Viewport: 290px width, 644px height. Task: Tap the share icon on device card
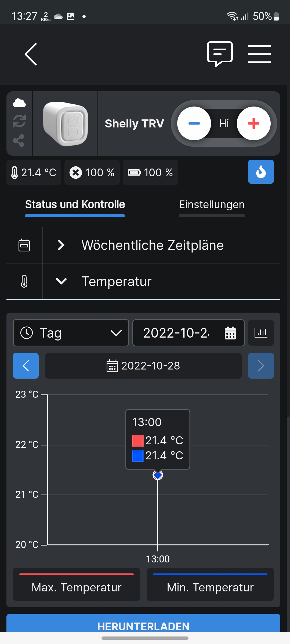click(x=19, y=141)
